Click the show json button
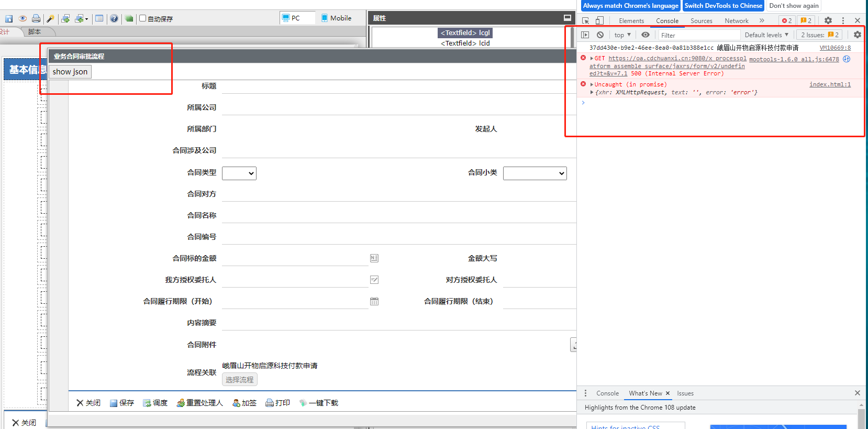This screenshot has height=429, width=868. point(70,72)
